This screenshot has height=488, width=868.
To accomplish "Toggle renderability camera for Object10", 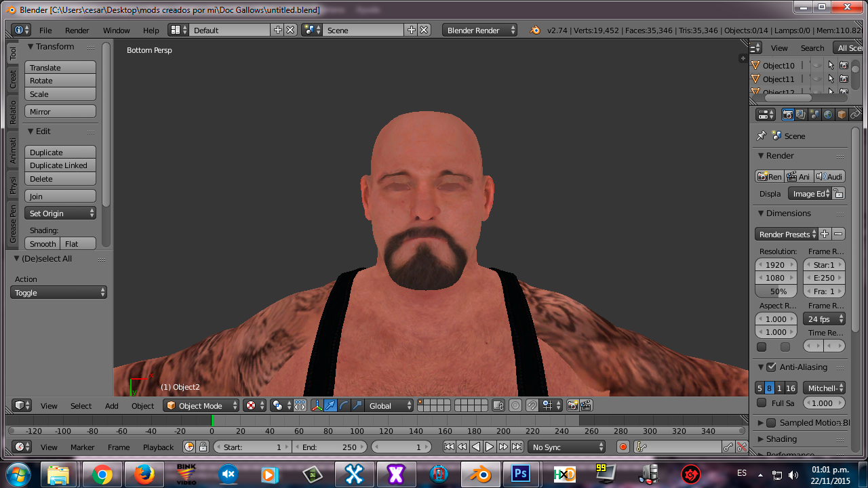I will pos(844,65).
